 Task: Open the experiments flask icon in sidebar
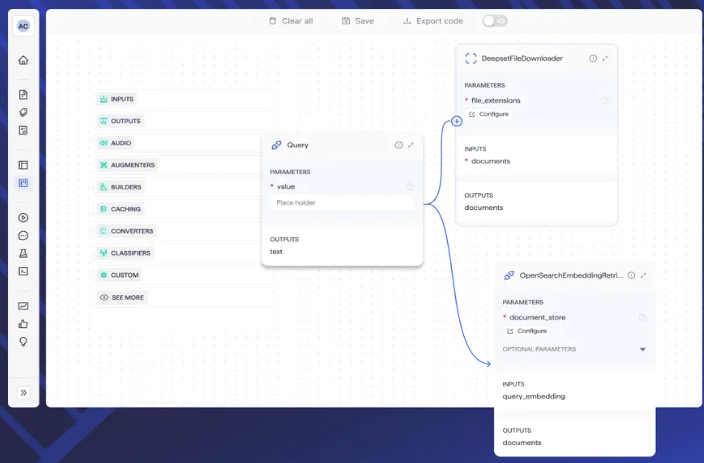click(23, 253)
